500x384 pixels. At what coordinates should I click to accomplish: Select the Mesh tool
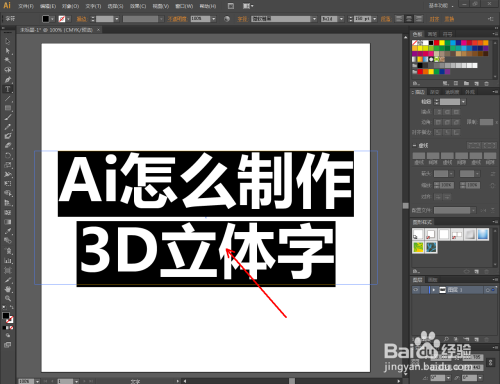8,212
